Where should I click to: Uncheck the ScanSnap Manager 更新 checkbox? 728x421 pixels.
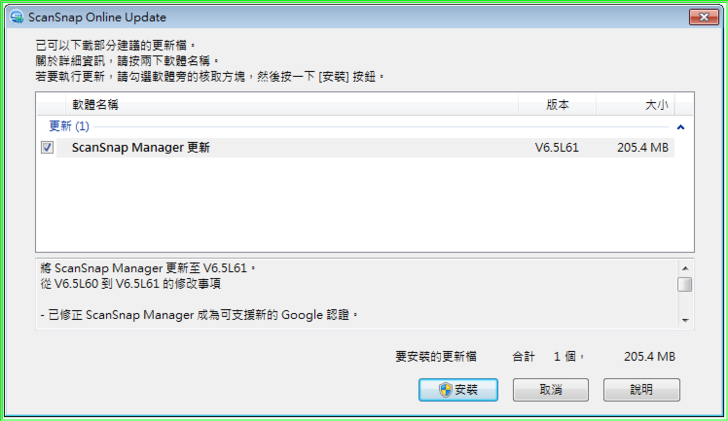(47, 148)
